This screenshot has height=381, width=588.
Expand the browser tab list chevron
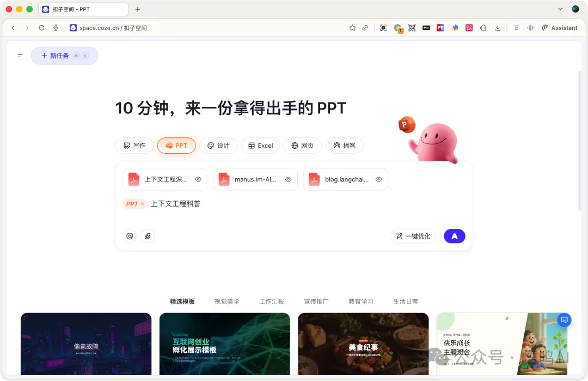tap(560, 9)
